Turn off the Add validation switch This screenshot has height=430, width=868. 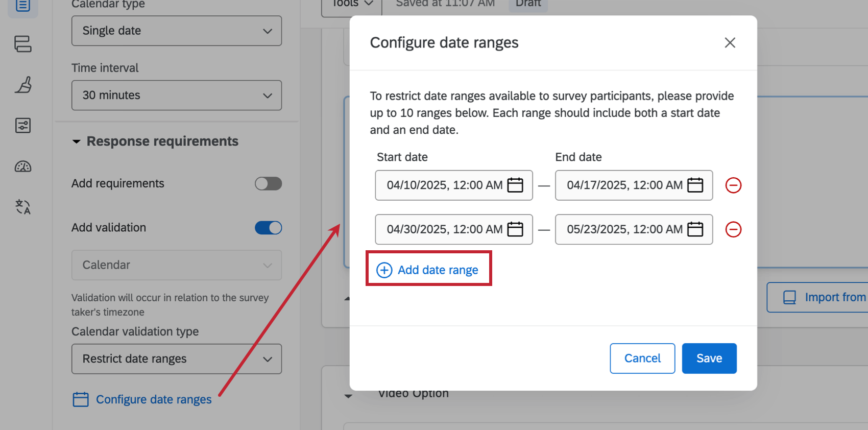268,228
